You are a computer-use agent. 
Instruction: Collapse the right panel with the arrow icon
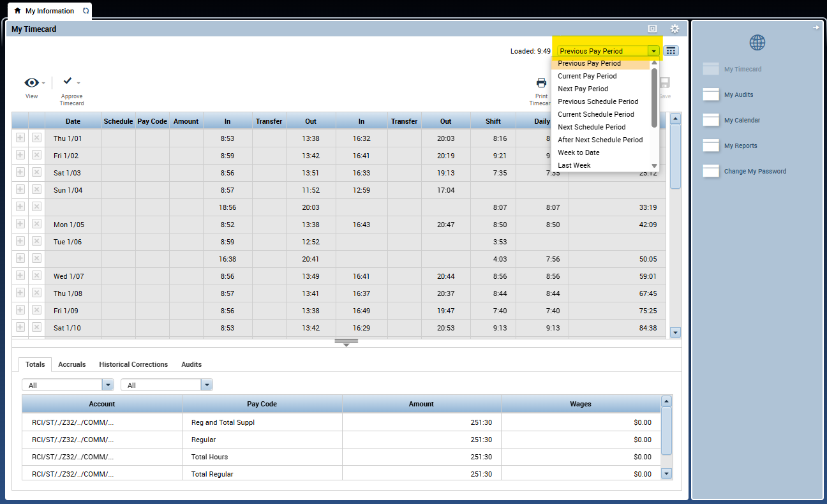(816, 27)
